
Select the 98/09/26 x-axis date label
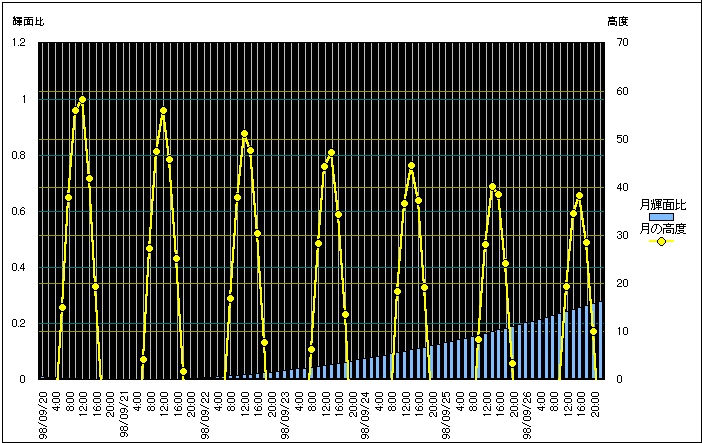coord(527,414)
